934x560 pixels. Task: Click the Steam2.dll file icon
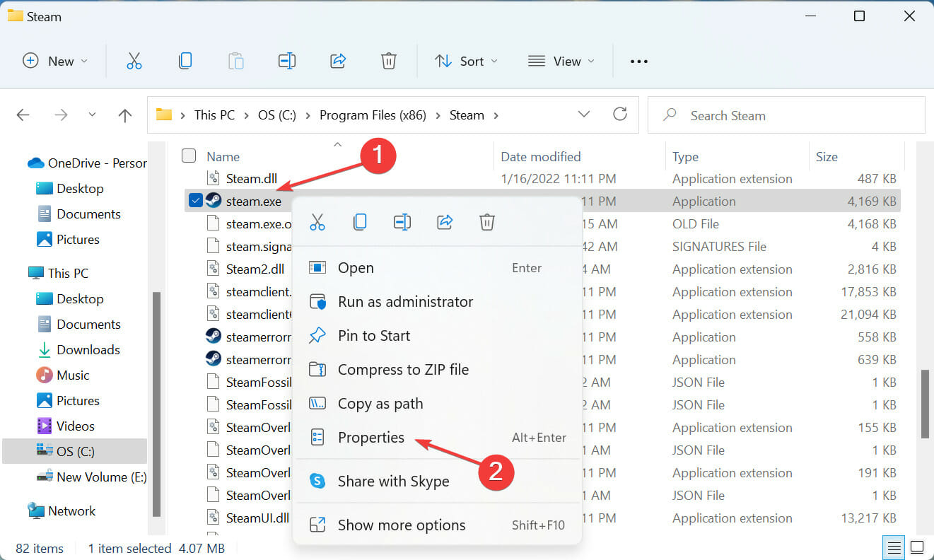214,269
